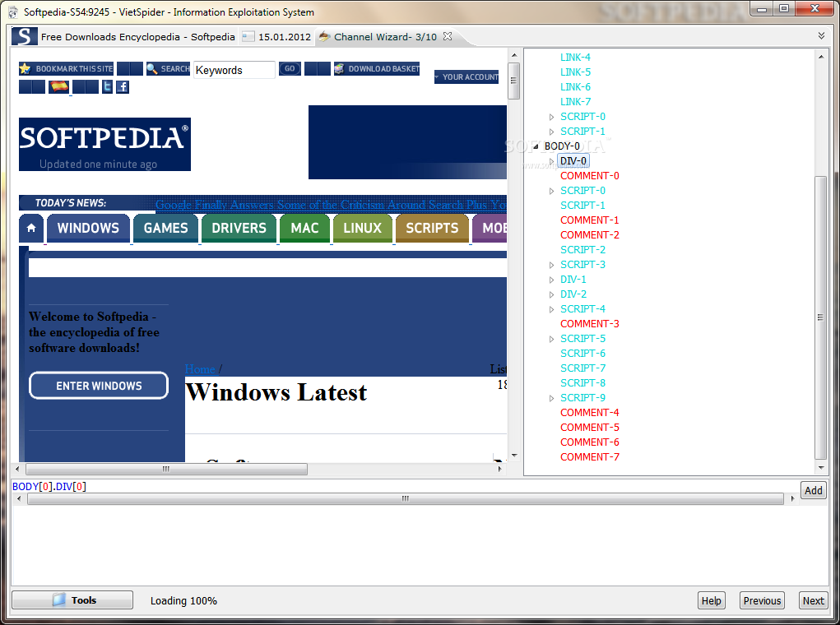Screen dimensions: 840x625
Task: Click the bookmark star icon
Action: click(26, 68)
